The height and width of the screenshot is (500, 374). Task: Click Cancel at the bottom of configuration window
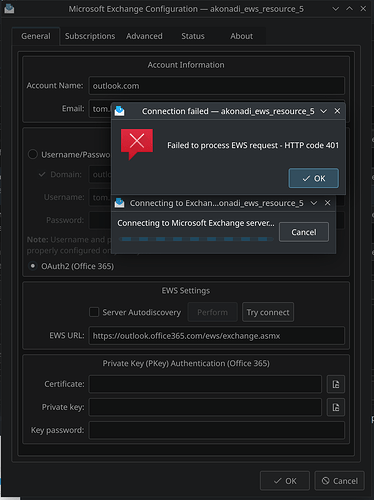(x=340, y=481)
